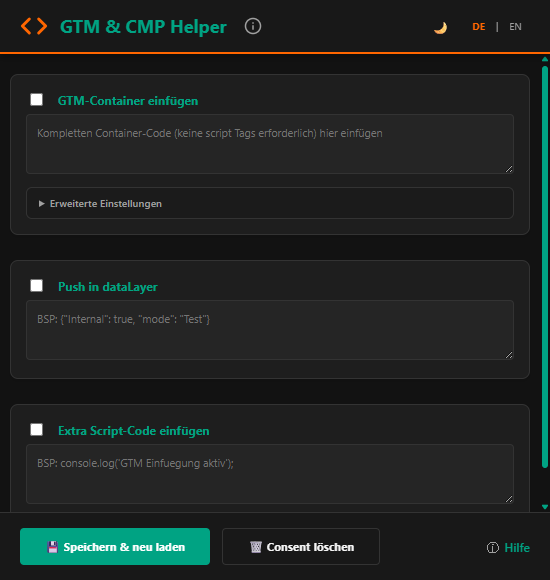
Task: Open the Hilfe link
Action: (x=508, y=547)
